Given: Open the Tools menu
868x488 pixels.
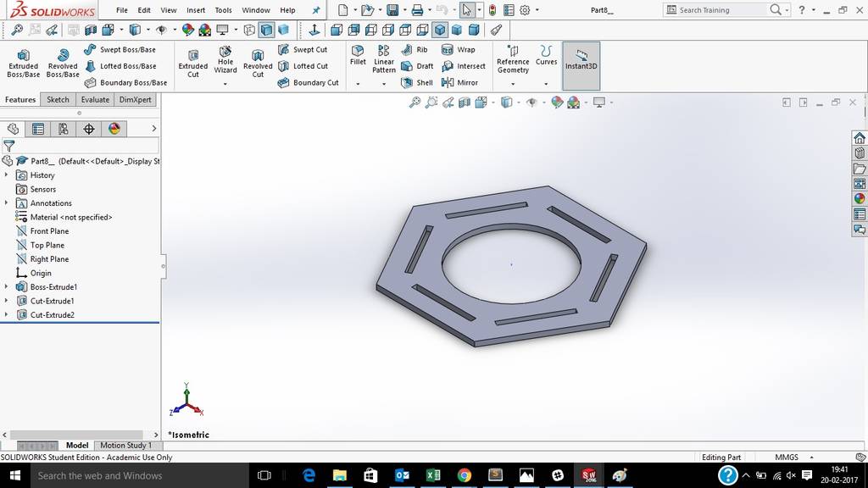Looking at the screenshot, I should [223, 10].
